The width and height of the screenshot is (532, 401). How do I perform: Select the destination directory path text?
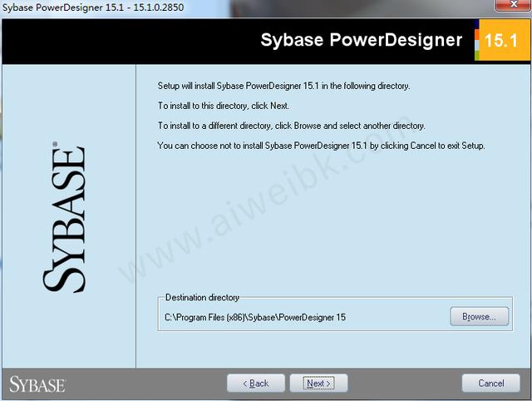255,318
